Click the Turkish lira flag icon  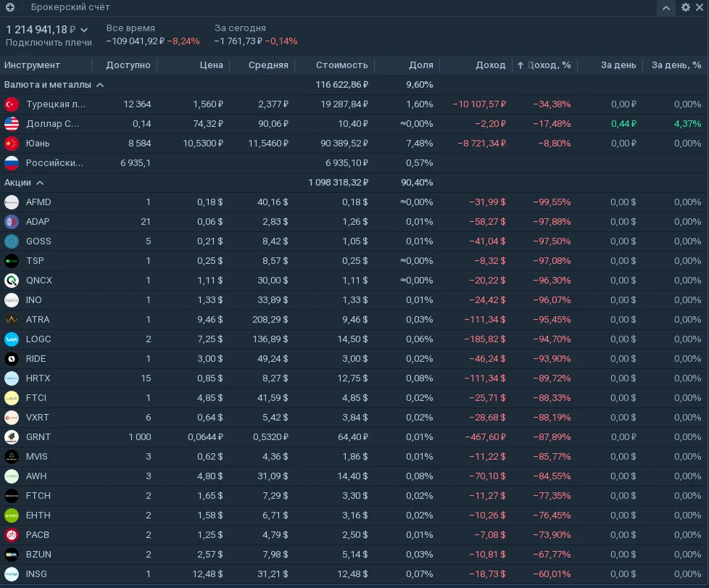click(x=12, y=104)
